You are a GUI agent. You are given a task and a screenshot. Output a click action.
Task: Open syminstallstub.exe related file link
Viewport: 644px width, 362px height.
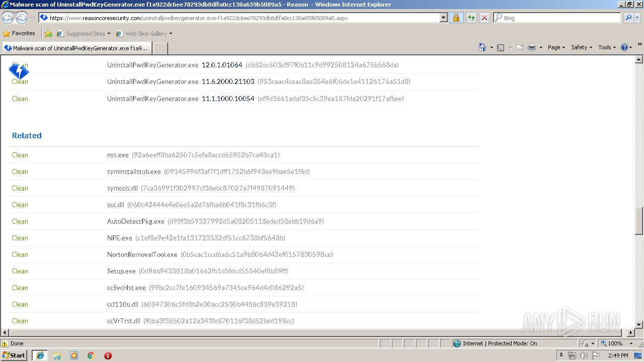pos(134,171)
